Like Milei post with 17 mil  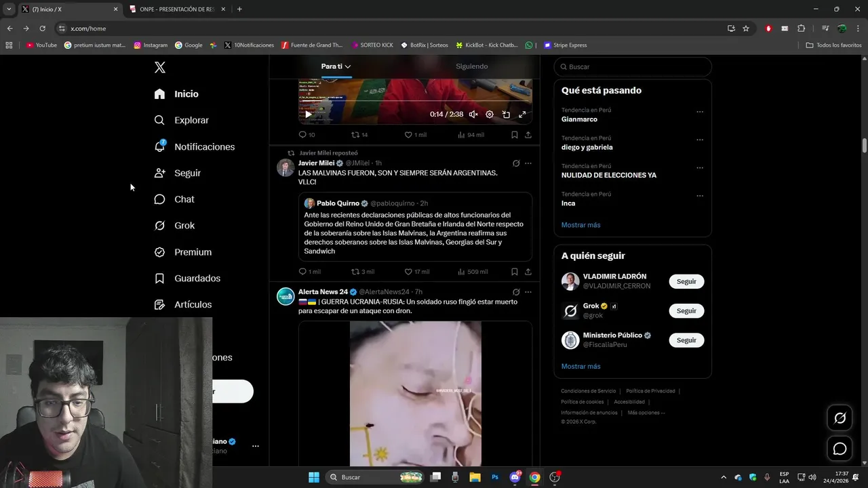point(417,272)
